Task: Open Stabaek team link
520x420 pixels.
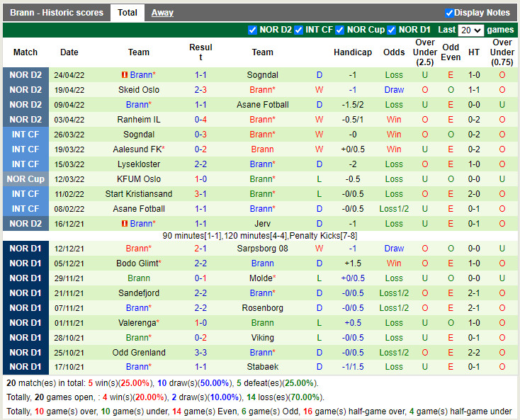Action: [262, 367]
